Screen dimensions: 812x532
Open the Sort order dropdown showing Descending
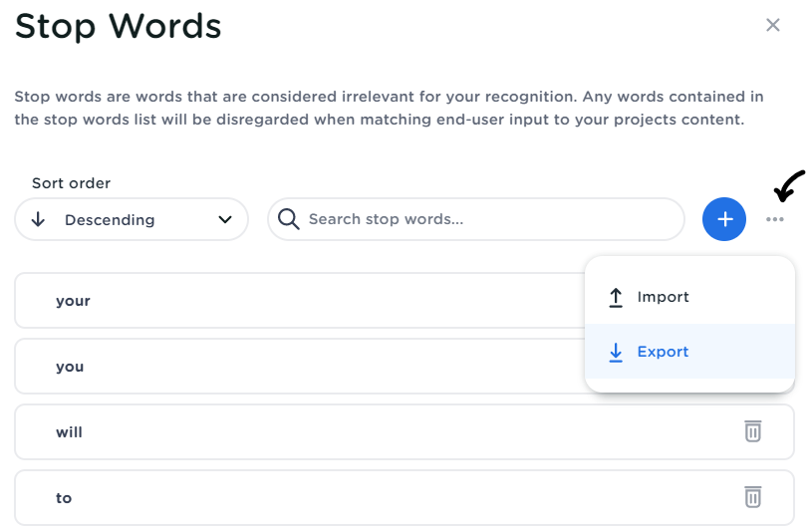coord(131,219)
